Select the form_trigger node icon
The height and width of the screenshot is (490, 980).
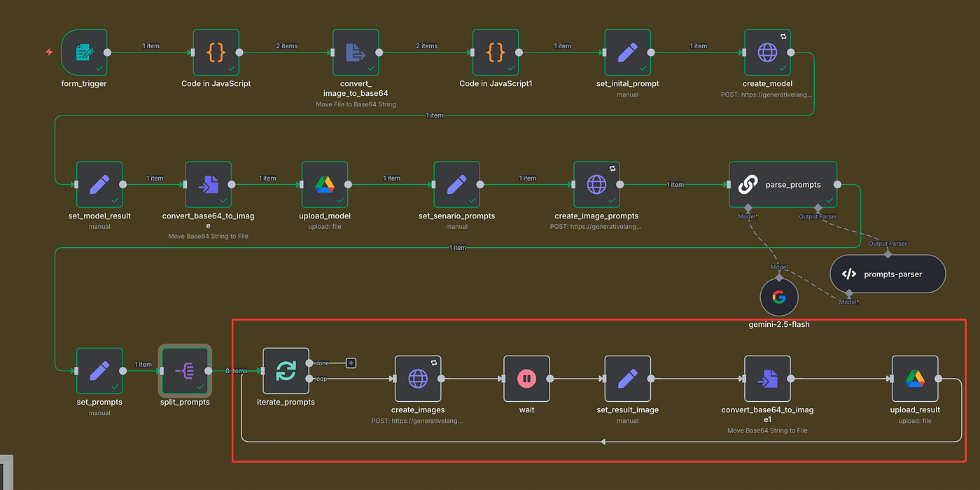coord(85,52)
